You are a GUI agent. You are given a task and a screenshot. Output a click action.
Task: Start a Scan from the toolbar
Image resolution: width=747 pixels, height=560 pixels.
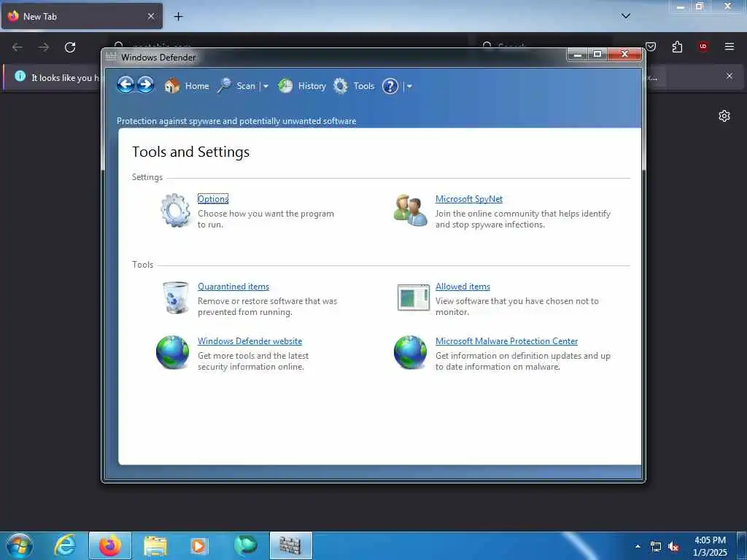pyautogui.click(x=246, y=86)
